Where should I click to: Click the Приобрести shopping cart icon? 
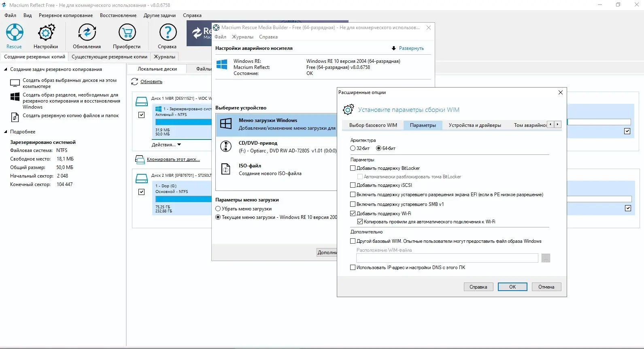click(127, 32)
